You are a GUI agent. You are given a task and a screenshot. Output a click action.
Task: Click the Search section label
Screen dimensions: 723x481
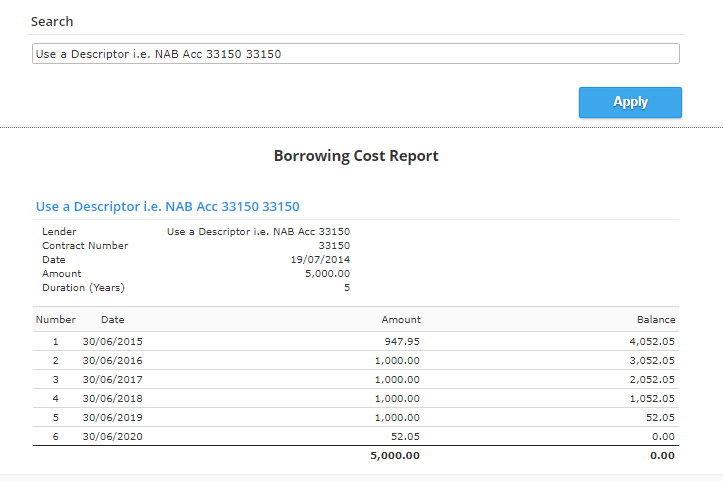click(52, 21)
